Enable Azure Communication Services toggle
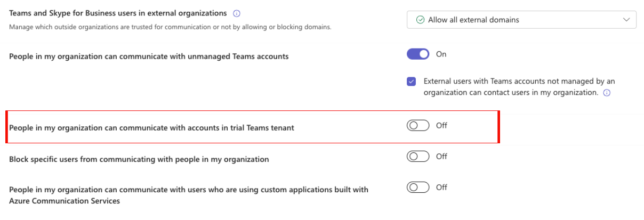 click(418, 188)
